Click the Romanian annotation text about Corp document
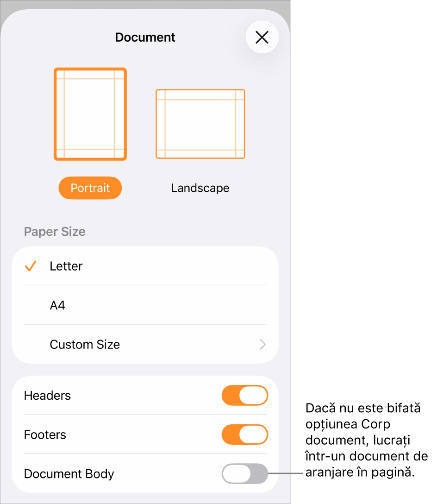The width and height of the screenshot is (437, 504). pos(366,440)
